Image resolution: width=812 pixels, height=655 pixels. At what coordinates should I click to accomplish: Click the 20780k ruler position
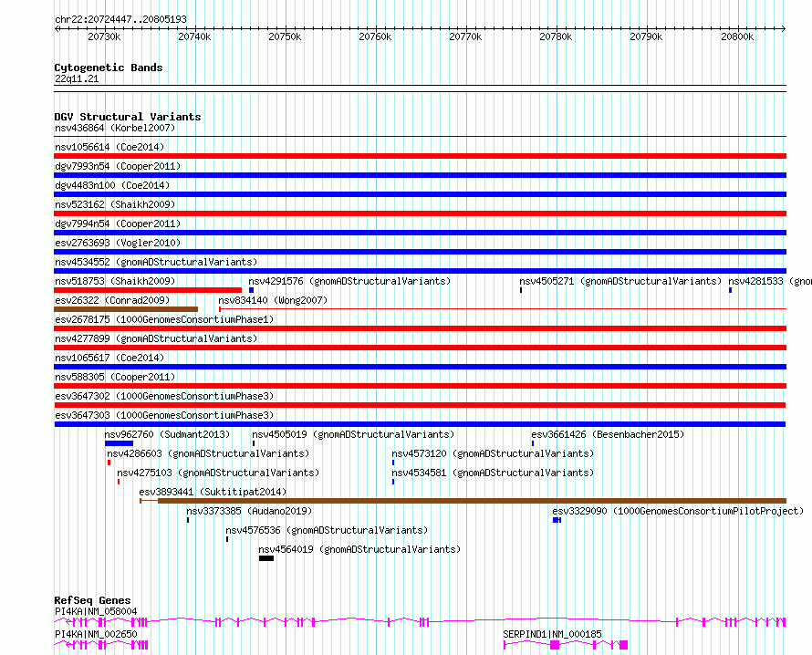coord(556,36)
